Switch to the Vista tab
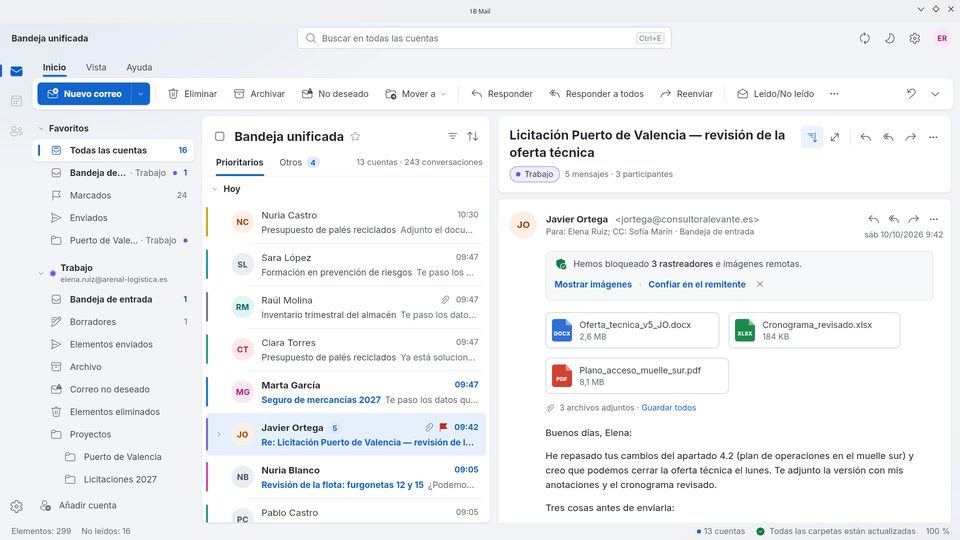The width and height of the screenshot is (960, 540). (x=96, y=67)
